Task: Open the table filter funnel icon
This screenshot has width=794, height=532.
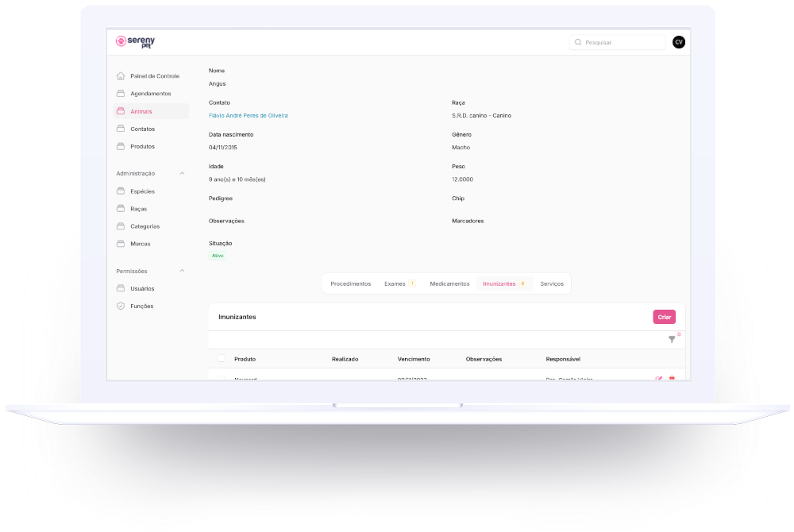Action: [672, 339]
